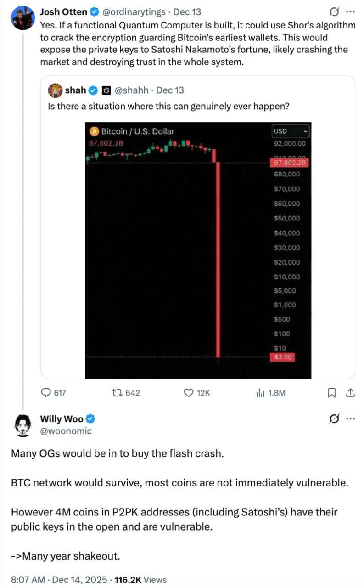Click the repost indicator next to shah's name

click(x=106, y=90)
